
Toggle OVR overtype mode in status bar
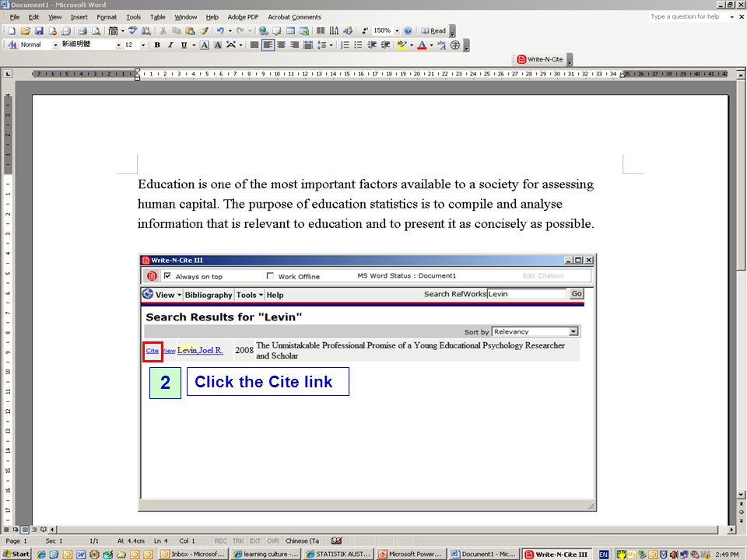click(273, 541)
